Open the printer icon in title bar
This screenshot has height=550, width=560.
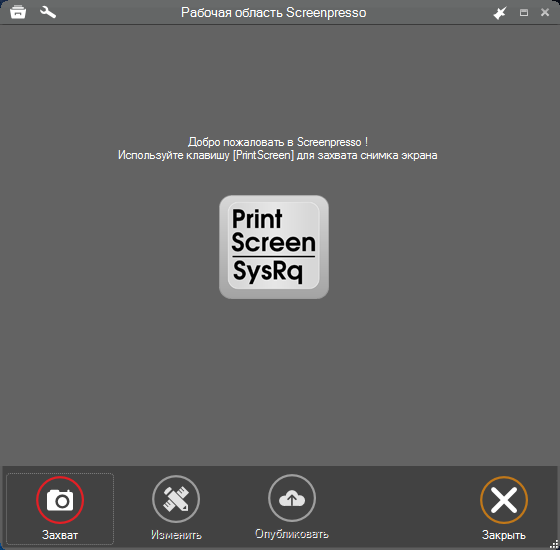point(18,12)
